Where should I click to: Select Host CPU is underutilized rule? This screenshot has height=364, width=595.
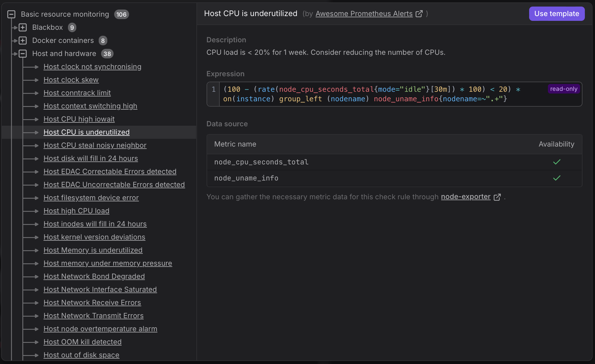86,132
